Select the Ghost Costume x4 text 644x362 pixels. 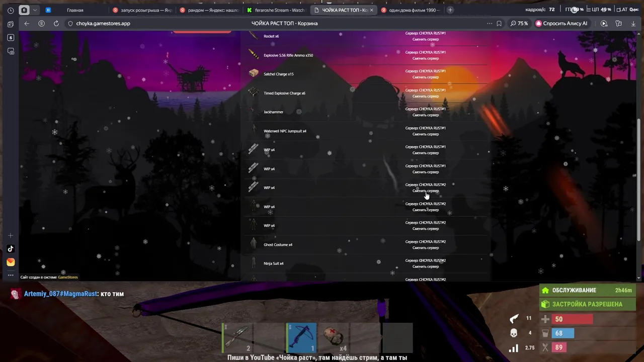point(278,244)
